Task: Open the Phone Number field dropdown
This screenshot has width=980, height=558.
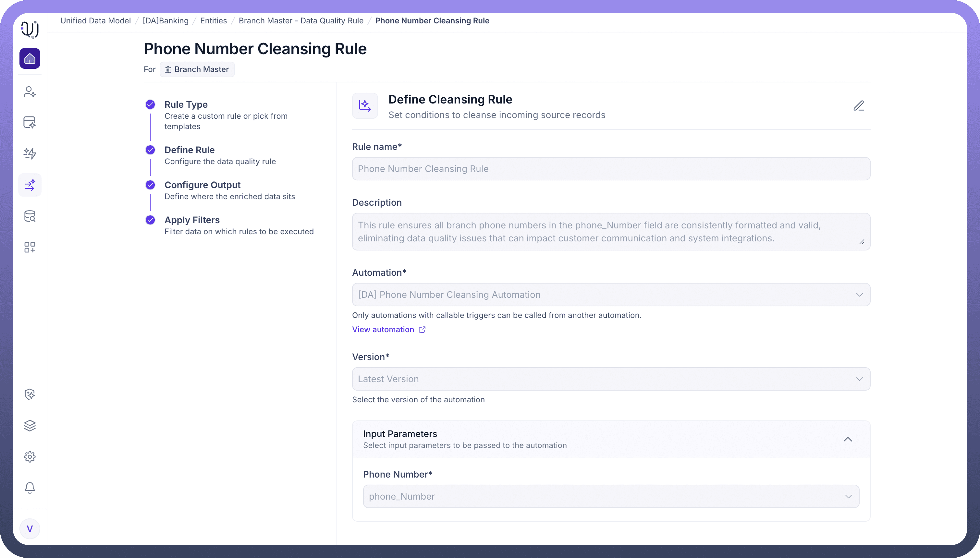Action: [x=610, y=496]
